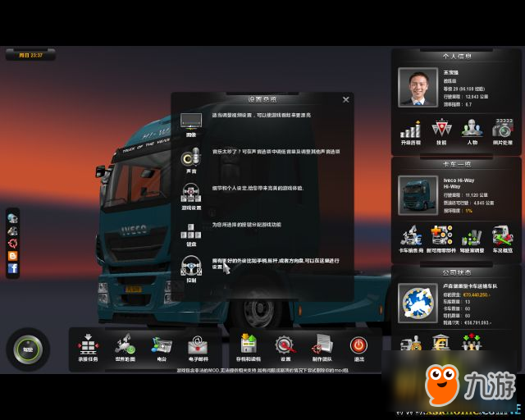Image resolution: width=525 pixels, height=420 pixels.
Task: Open the bank euro building icon
Action: tap(441, 342)
